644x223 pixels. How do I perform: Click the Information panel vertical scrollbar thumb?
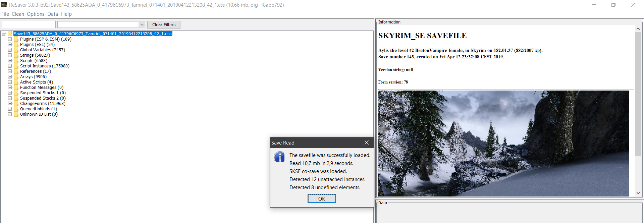tap(638, 94)
